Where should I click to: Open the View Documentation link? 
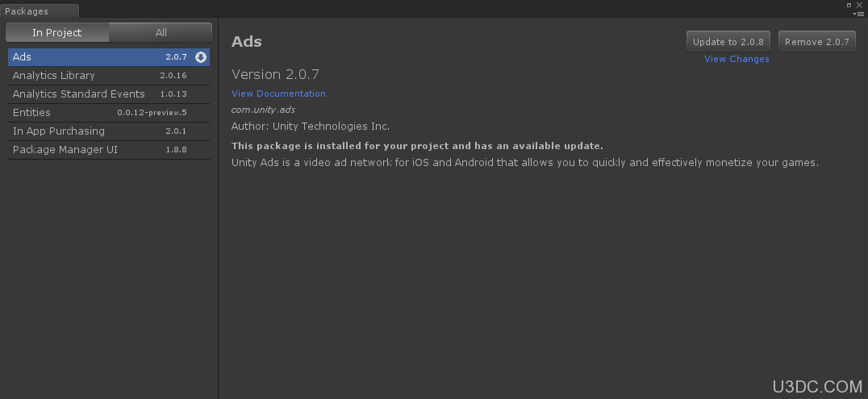[278, 94]
